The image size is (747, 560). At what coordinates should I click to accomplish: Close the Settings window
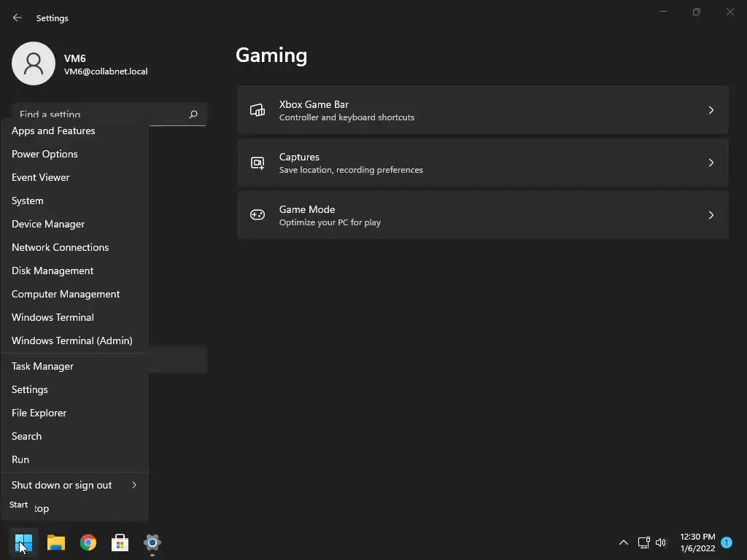pyautogui.click(x=729, y=12)
